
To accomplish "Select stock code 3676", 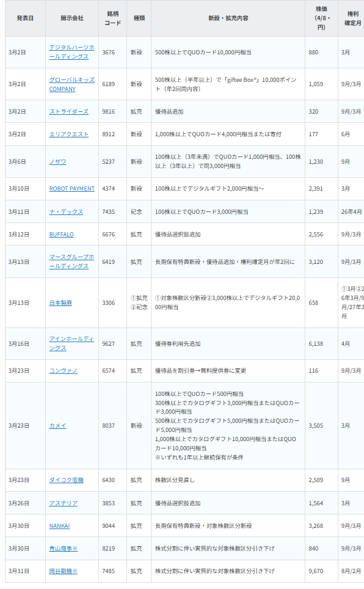I will (x=109, y=52).
